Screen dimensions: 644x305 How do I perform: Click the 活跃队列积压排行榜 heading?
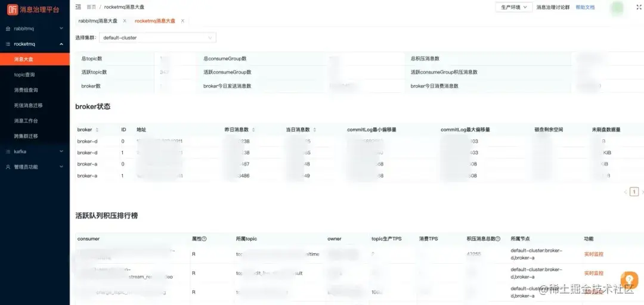pos(106,216)
